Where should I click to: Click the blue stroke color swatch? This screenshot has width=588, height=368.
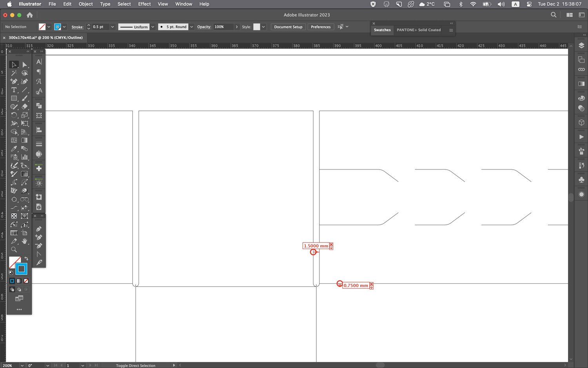pyautogui.click(x=58, y=27)
